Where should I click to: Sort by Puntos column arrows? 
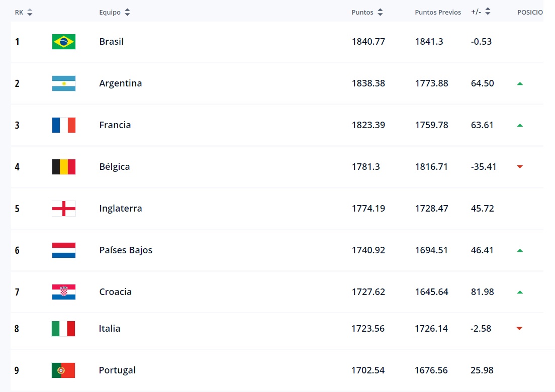click(x=380, y=13)
